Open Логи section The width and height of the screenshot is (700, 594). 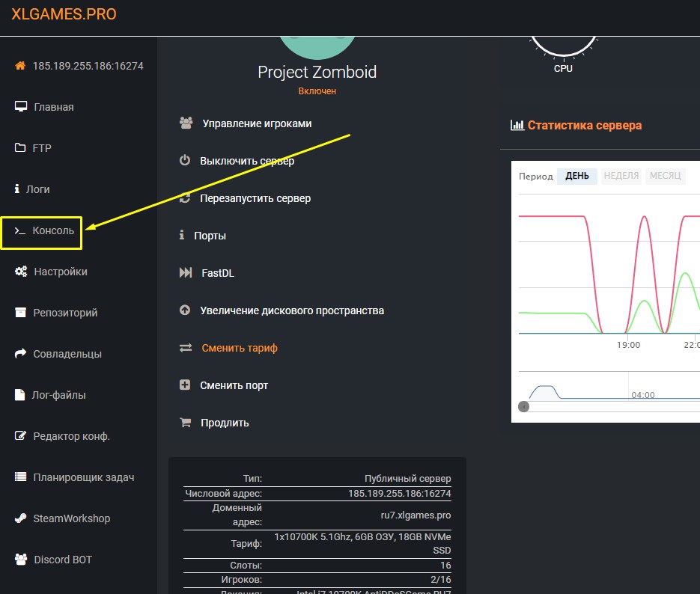pos(38,189)
